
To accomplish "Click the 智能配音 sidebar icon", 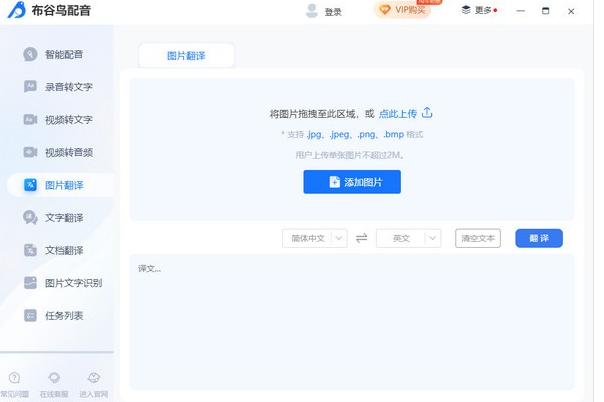I will tap(30, 54).
